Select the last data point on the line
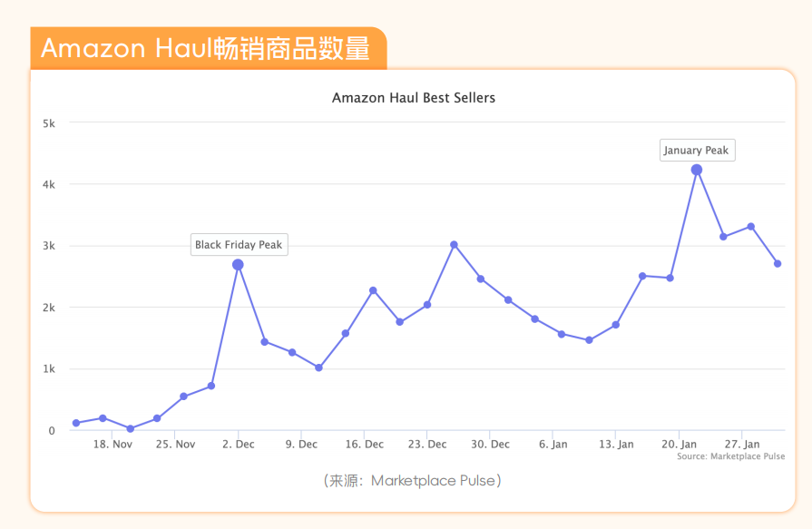812x529 pixels. point(778,264)
